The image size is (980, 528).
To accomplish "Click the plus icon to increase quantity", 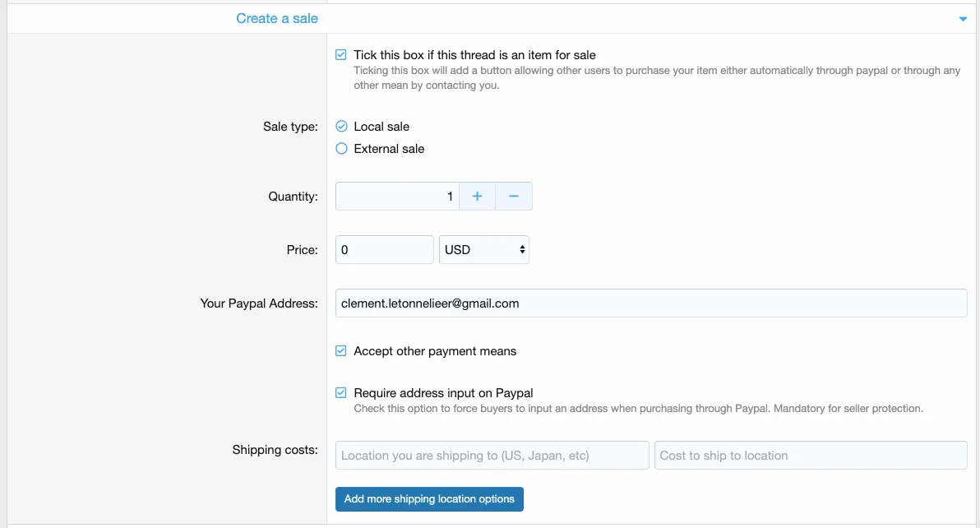I will coord(477,197).
